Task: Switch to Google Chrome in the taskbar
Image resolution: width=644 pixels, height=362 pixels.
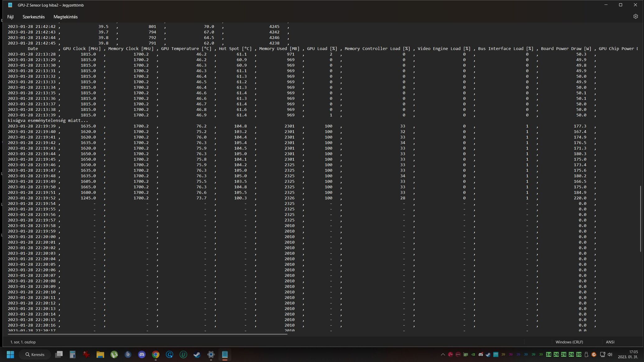Action: click(155, 354)
